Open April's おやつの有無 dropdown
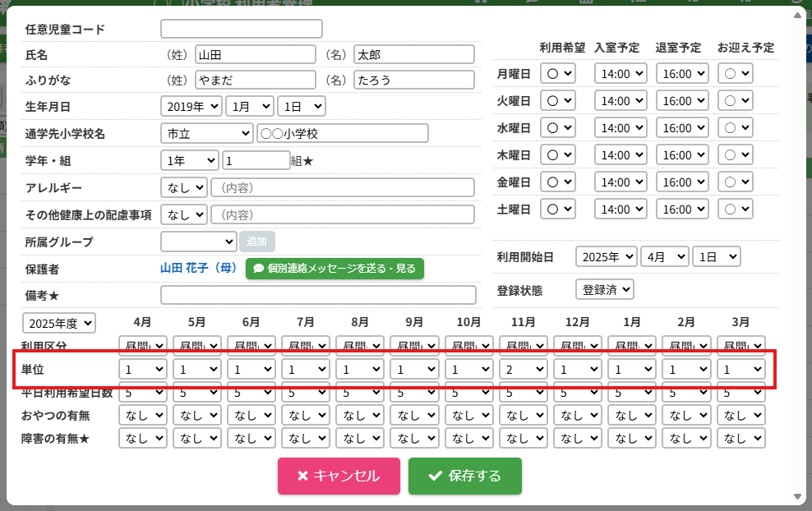Image resolution: width=812 pixels, height=511 pixels. tap(144, 416)
